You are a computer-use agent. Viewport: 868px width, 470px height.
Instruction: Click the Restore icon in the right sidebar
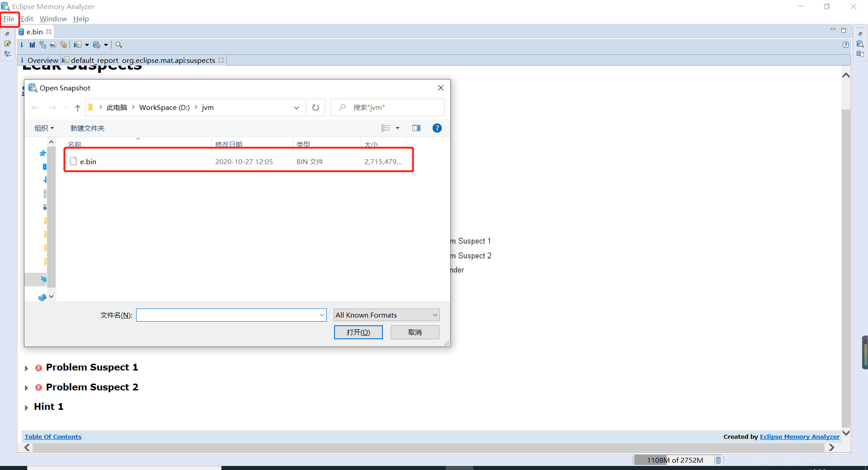(860, 34)
